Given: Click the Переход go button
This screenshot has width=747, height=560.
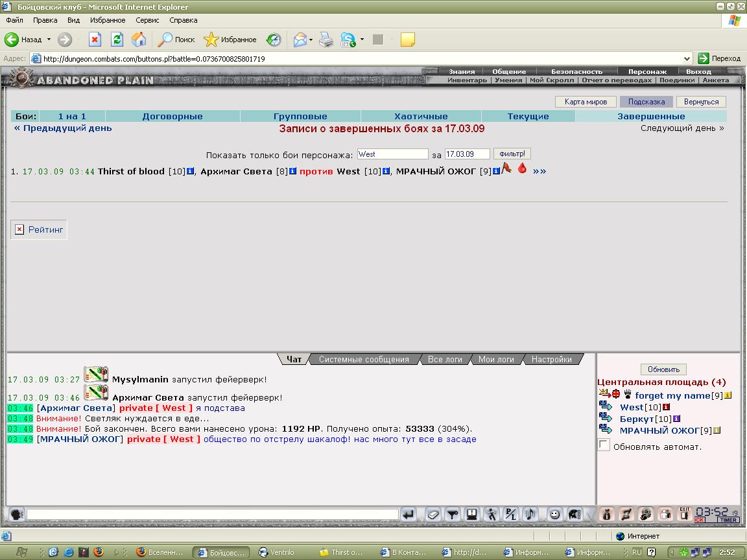Looking at the screenshot, I should click(719, 58).
